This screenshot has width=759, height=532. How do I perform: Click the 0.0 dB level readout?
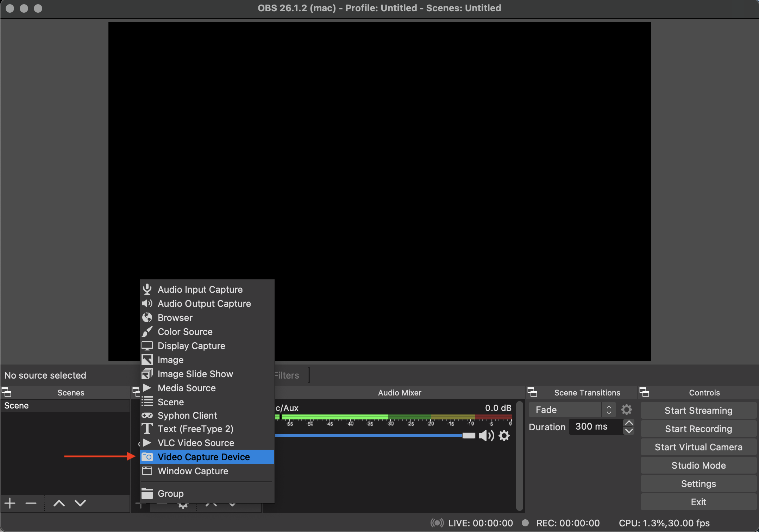(x=498, y=408)
